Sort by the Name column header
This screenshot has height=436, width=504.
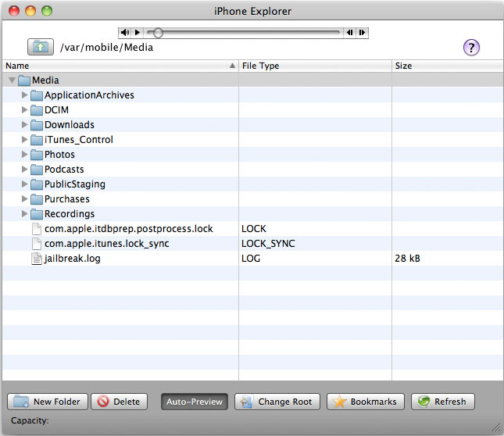[x=117, y=66]
